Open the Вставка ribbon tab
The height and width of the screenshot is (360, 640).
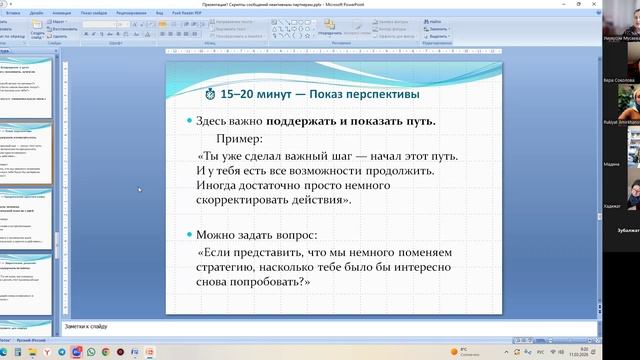[x=13, y=13]
